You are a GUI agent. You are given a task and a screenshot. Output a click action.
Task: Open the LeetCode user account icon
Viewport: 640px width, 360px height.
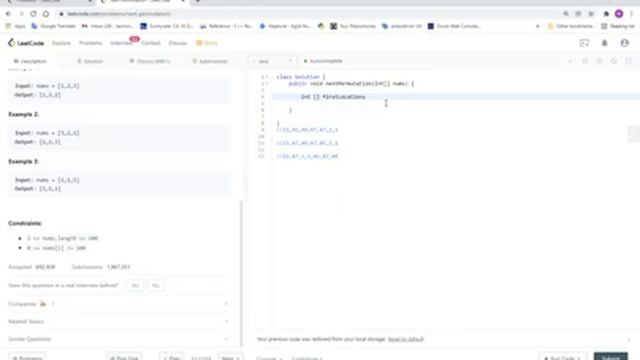tap(624, 43)
